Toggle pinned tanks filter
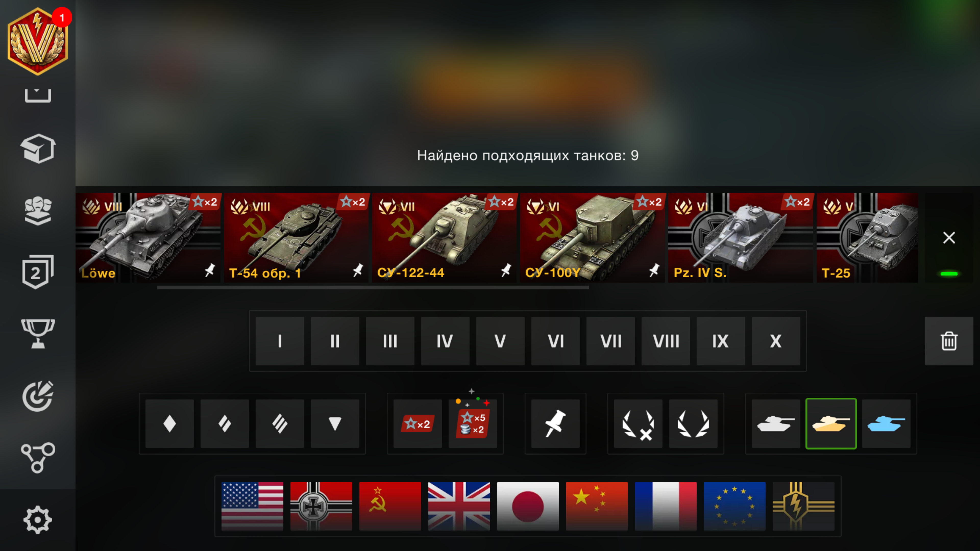 tap(555, 424)
